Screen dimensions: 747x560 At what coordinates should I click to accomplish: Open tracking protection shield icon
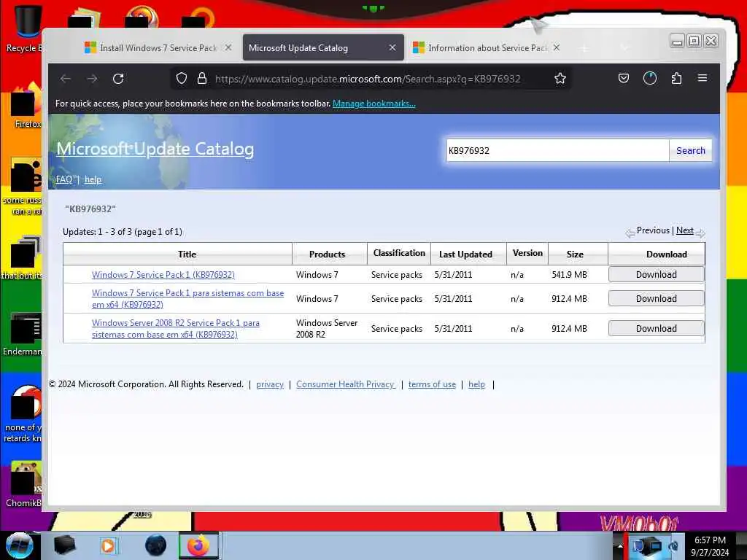click(x=182, y=79)
